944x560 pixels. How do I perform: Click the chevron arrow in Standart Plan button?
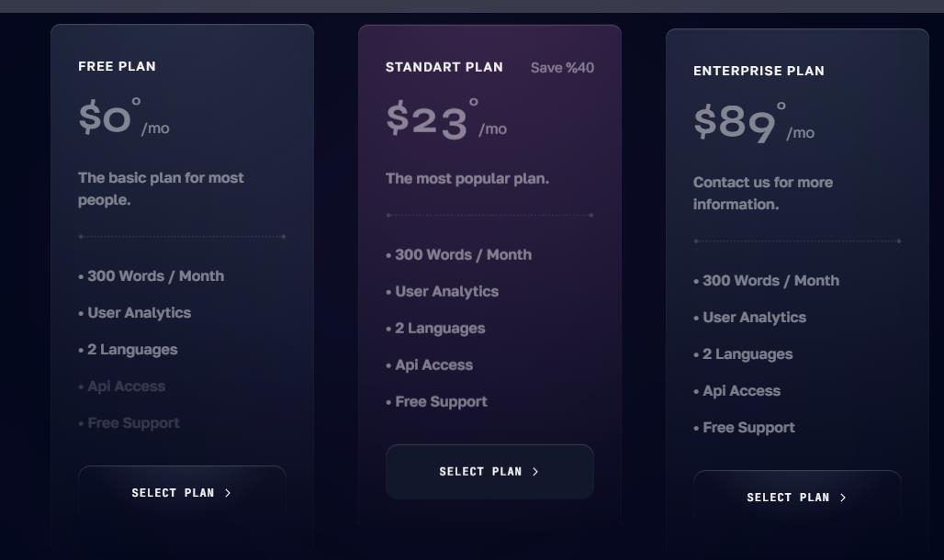tap(535, 472)
